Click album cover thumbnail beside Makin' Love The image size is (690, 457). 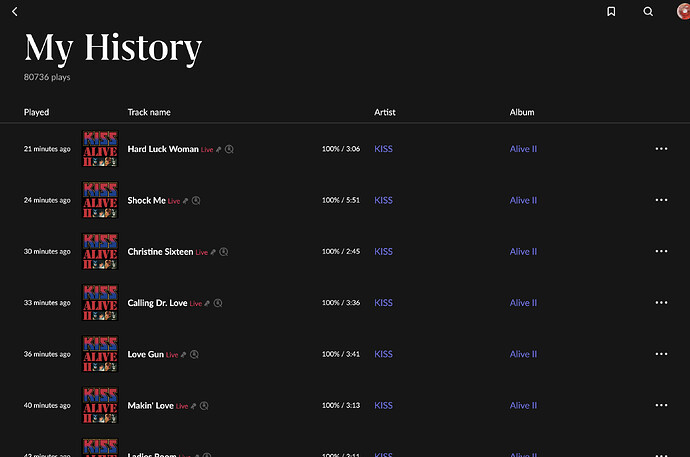point(100,405)
